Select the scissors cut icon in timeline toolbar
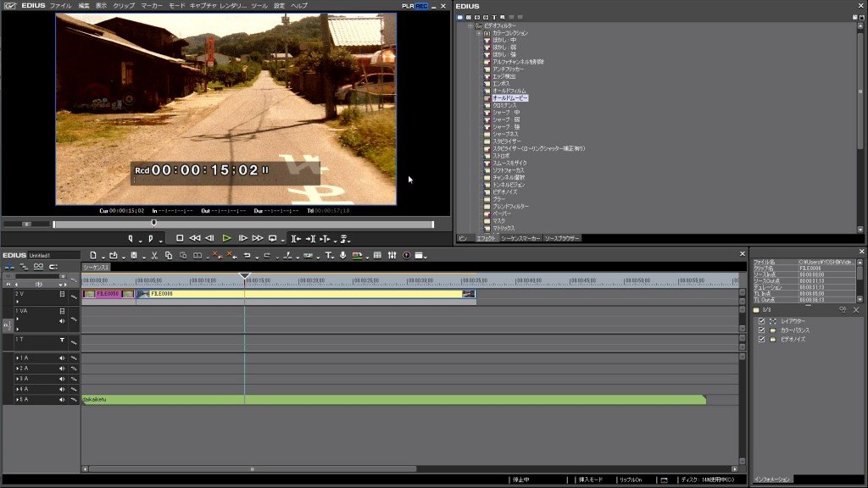Screen dimensions: 868x488 154,255
